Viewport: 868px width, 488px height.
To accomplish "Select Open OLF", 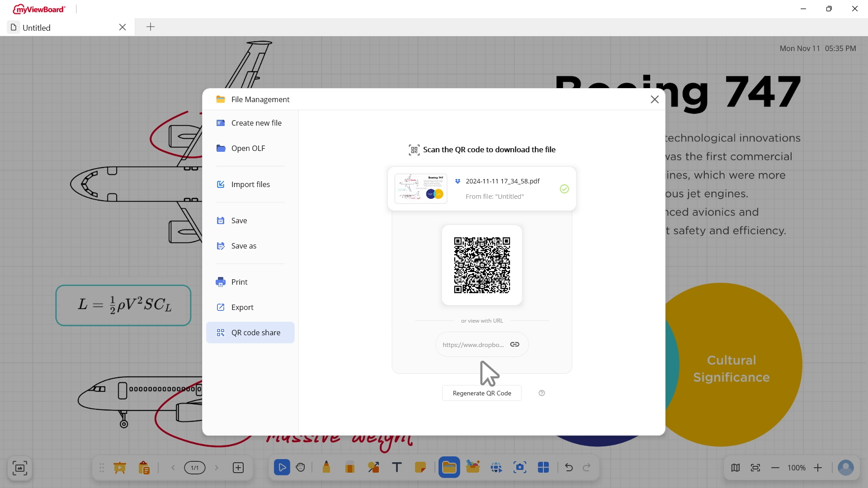I will coord(250,148).
